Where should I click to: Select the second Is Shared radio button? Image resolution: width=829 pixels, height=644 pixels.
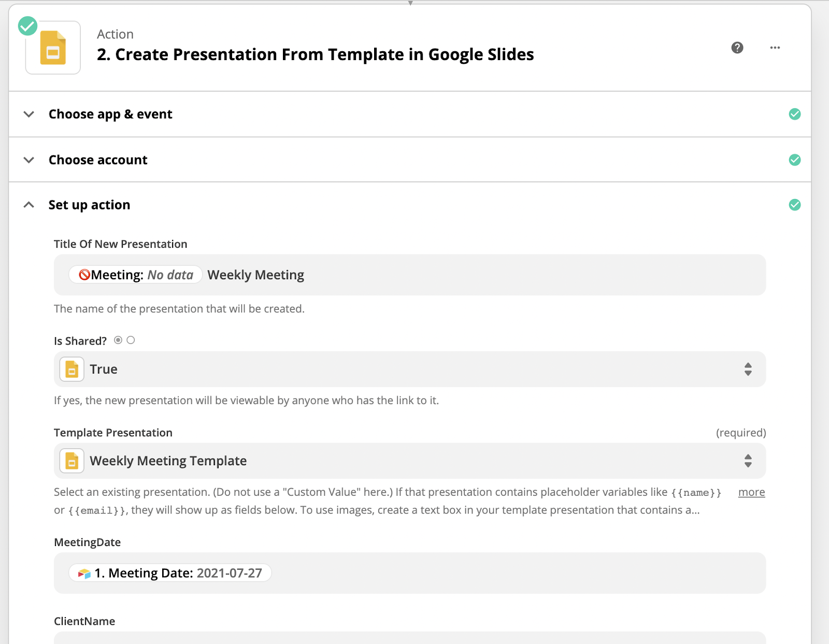coord(131,340)
